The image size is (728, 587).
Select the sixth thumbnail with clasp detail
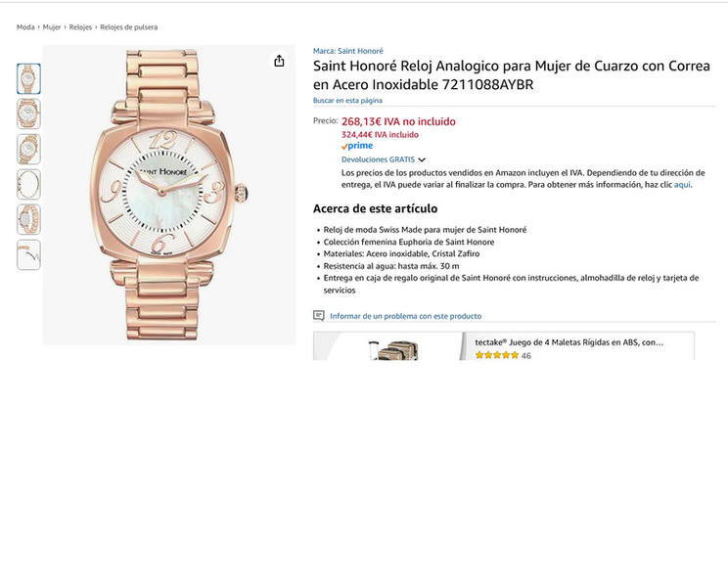[x=28, y=255]
